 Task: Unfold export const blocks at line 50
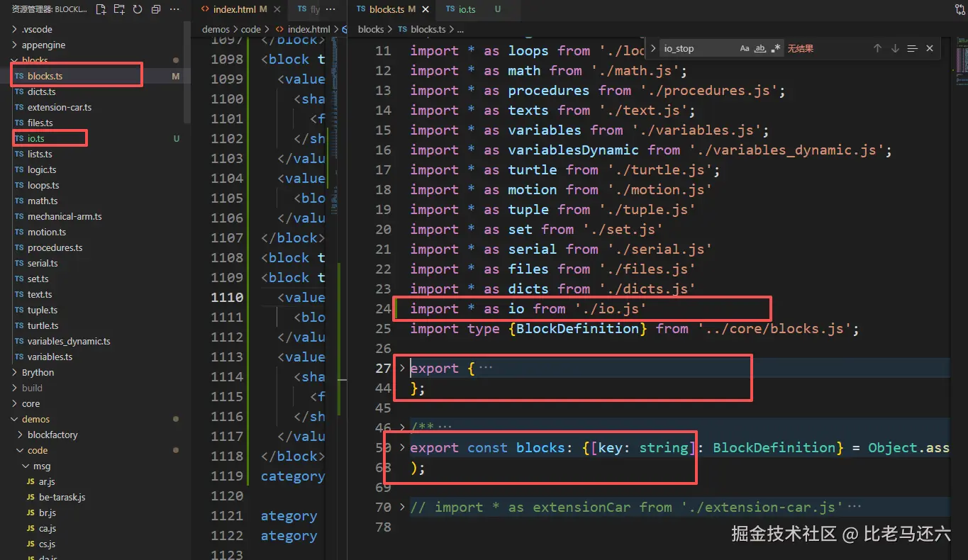point(402,447)
